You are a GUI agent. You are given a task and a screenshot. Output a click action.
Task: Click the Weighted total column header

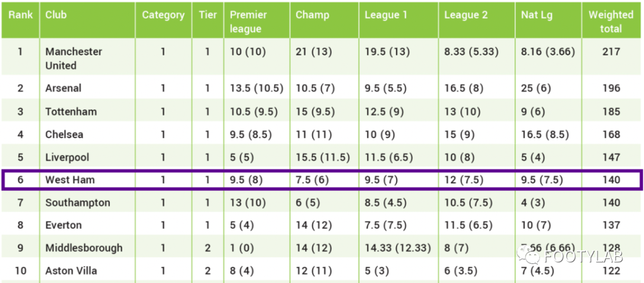point(611,21)
